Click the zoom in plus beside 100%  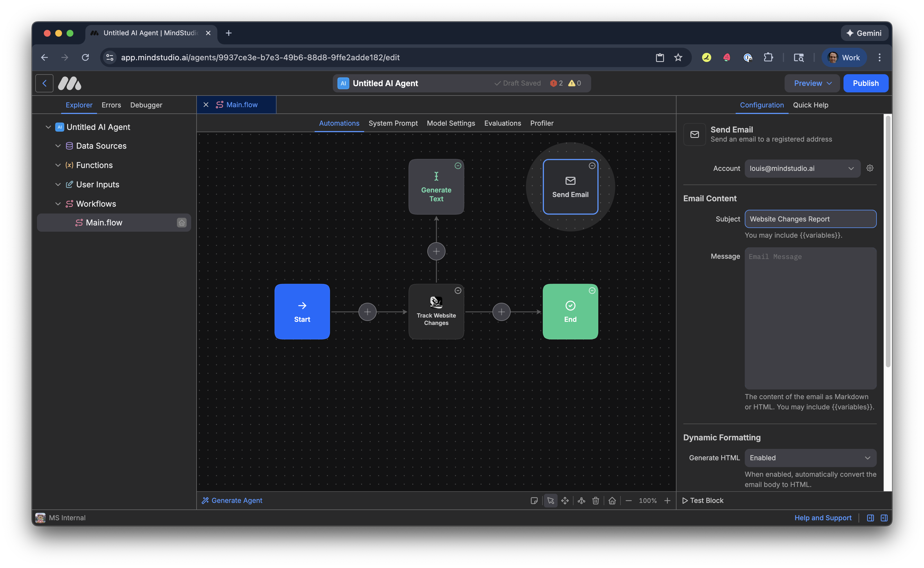(x=667, y=500)
